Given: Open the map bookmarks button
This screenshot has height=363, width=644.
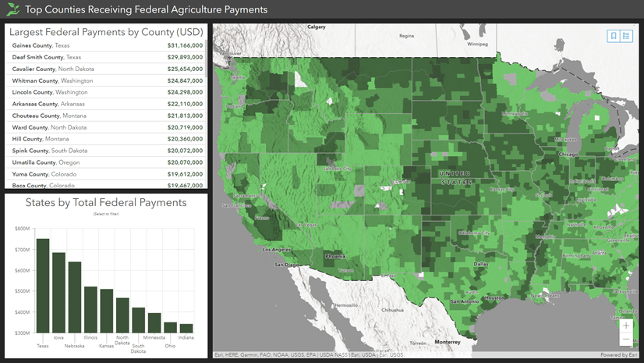Looking at the screenshot, I should click(614, 36).
